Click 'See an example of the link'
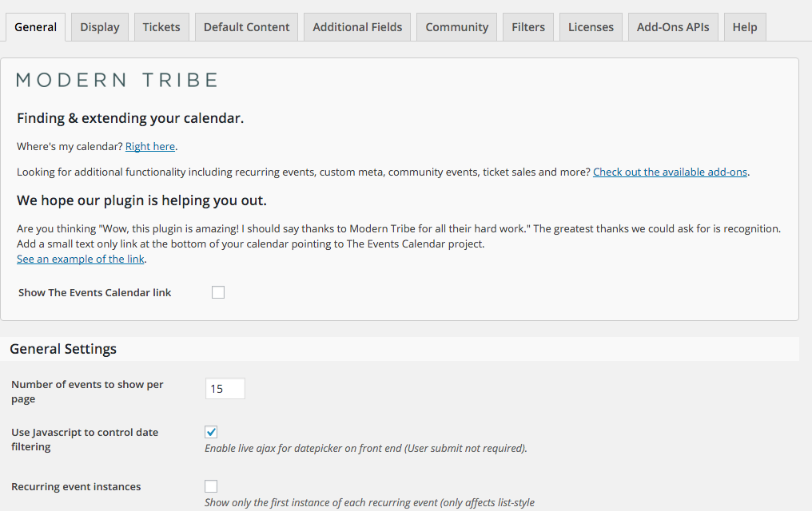This screenshot has width=812, height=511. (81, 259)
